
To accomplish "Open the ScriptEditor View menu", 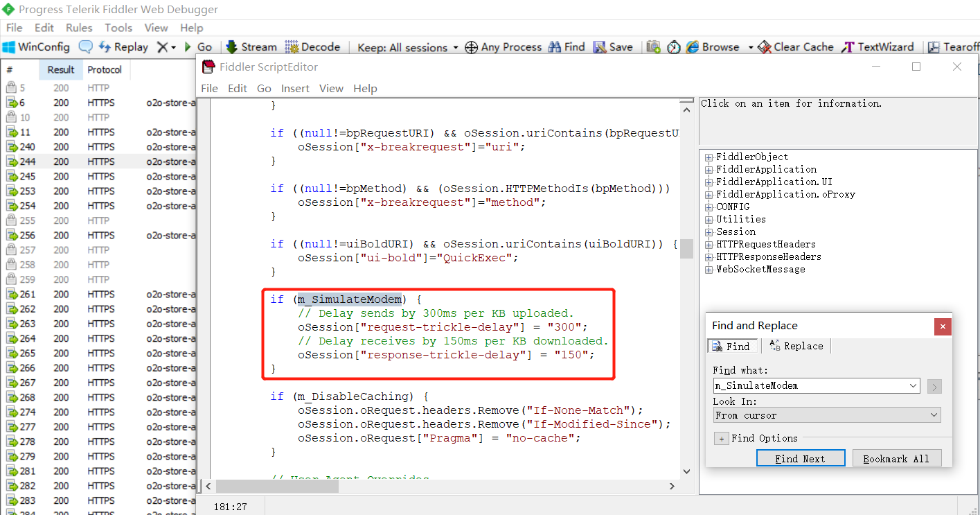I will click(x=331, y=88).
